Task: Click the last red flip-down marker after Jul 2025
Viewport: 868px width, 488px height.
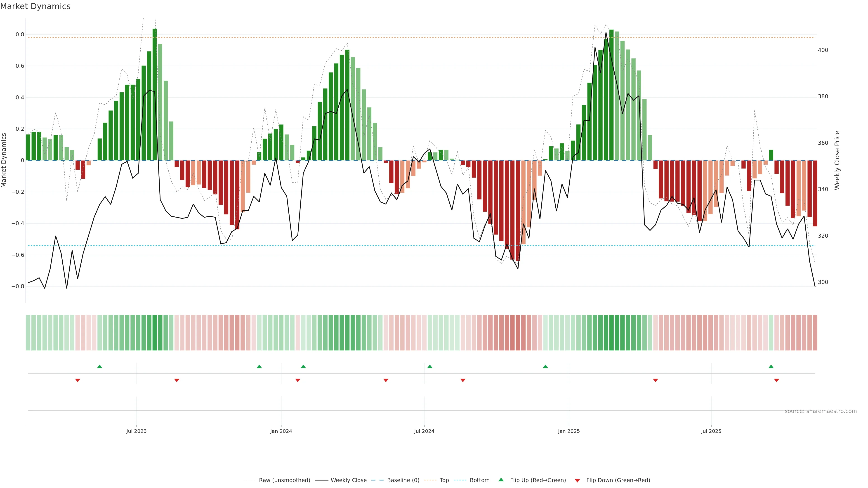Action: tap(776, 380)
